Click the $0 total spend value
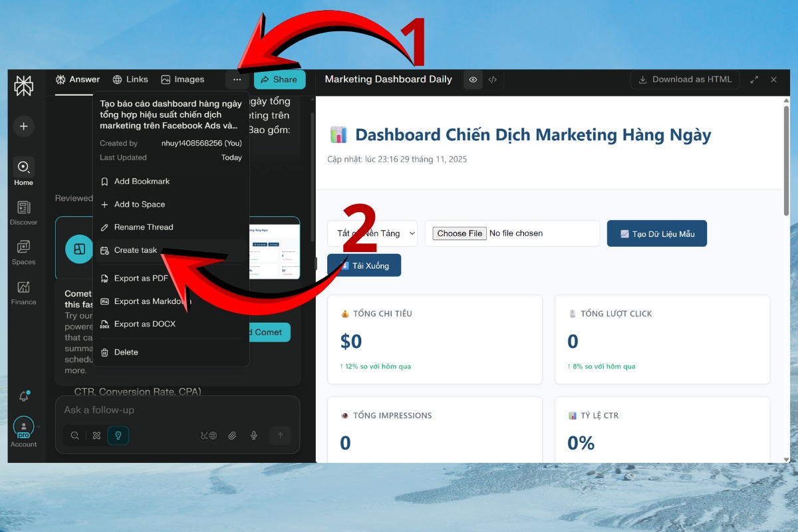The width and height of the screenshot is (798, 532). tap(351, 341)
